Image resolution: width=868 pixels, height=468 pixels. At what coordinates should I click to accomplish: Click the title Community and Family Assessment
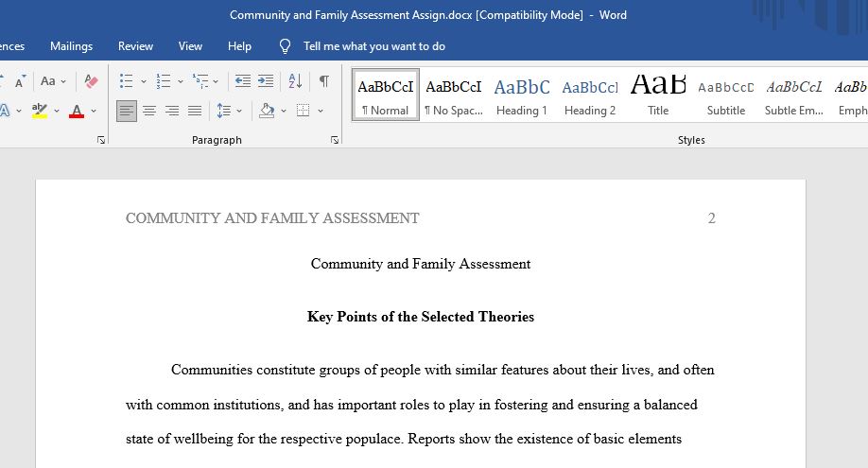tap(421, 264)
